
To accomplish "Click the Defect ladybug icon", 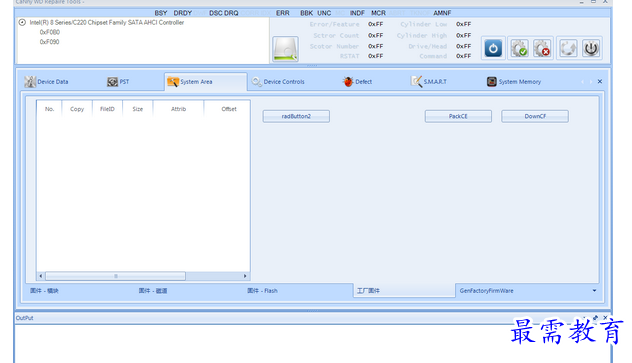I will click(x=348, y=82).
